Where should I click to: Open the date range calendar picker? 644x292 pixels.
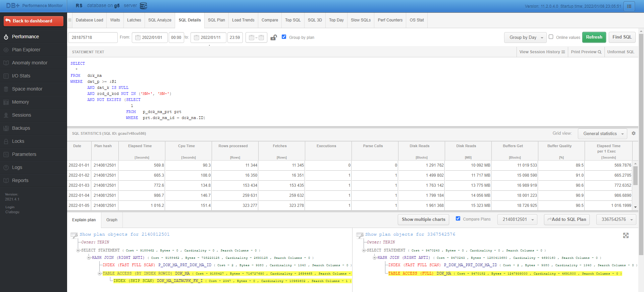coord(256,38)
